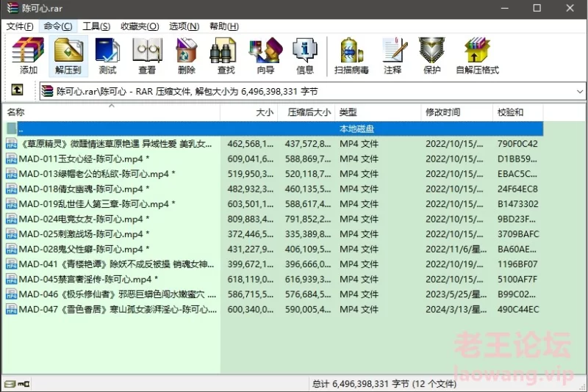Sort by the 类型 column header

click(x=378, y=112)
